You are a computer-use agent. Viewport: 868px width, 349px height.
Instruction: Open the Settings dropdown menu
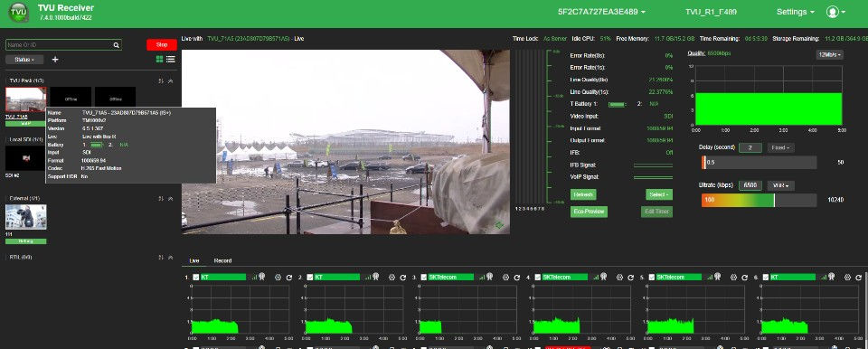coord(795,12)
